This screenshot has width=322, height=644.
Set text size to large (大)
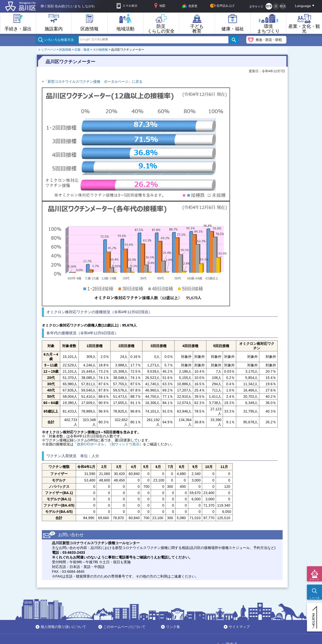pos(276,6)
